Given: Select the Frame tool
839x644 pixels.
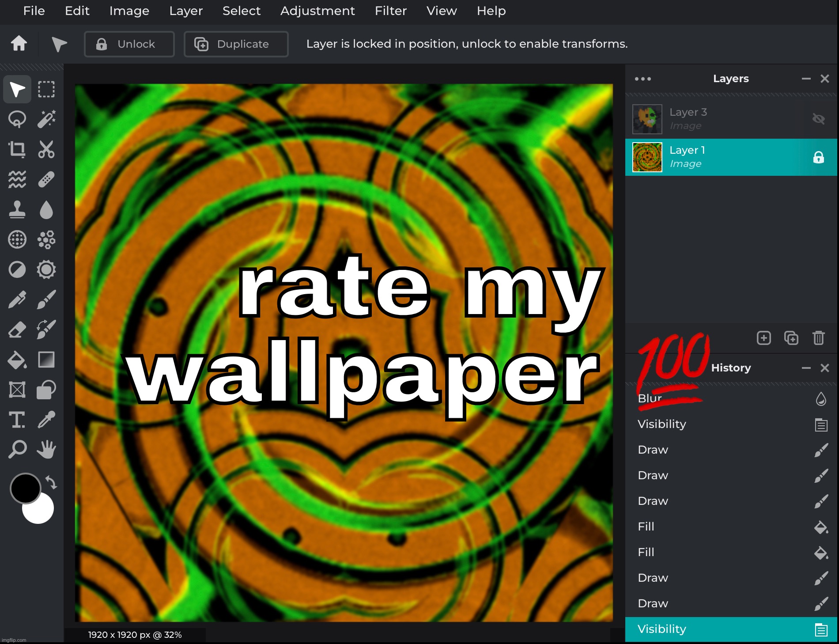Looking at the screenshot, I should tap(17, 390).
